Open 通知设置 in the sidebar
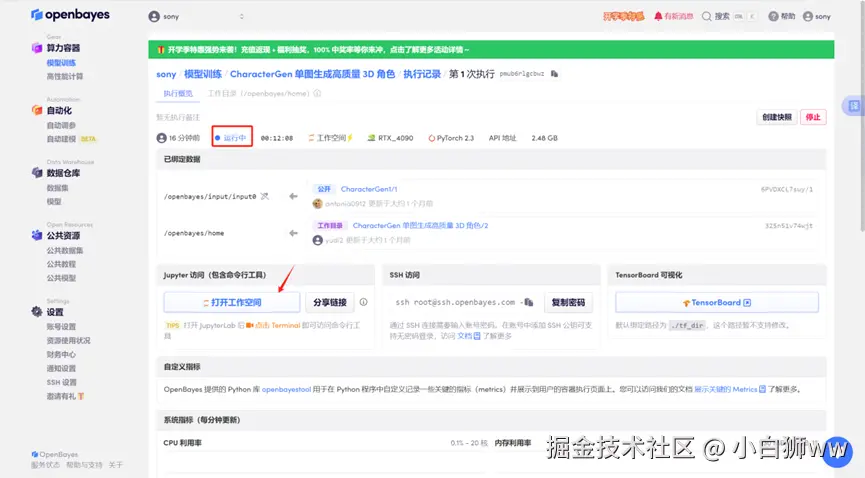Image resolution: width=865 pixels, height=478 pixels. (61, 369)
